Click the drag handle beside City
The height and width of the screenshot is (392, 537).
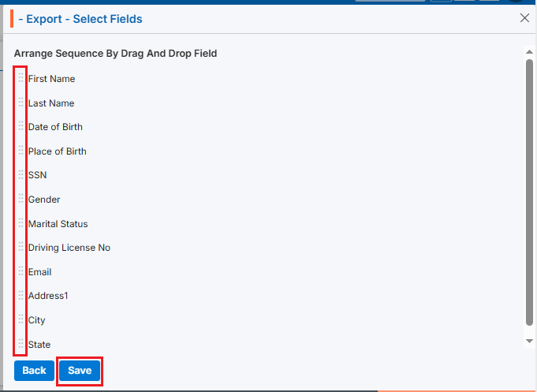21,319
